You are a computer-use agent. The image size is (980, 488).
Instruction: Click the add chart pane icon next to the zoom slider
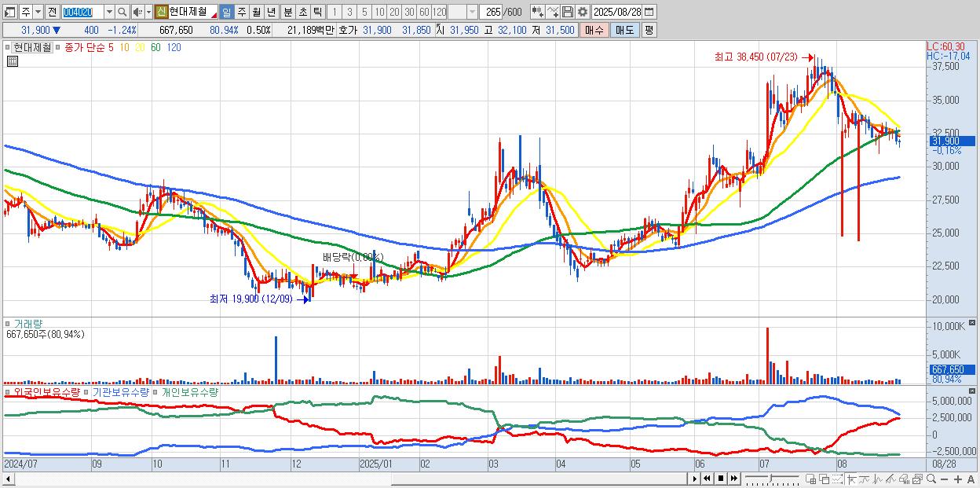click(810, 479)
